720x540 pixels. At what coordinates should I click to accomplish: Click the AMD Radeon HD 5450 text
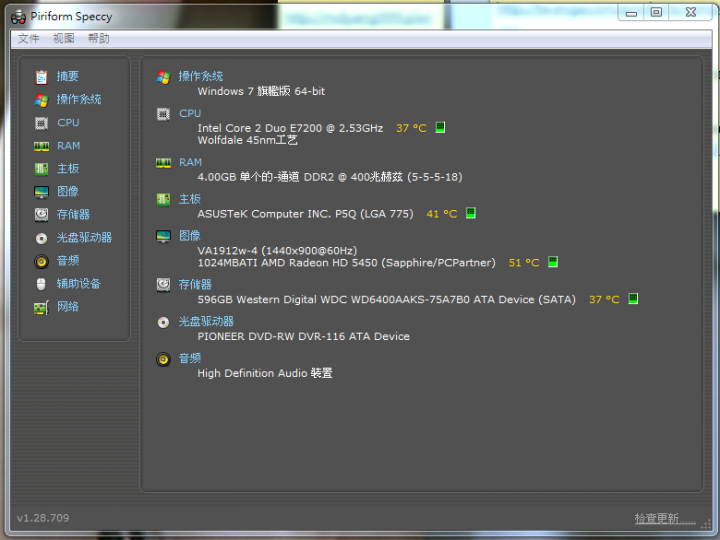pos(347,263)
